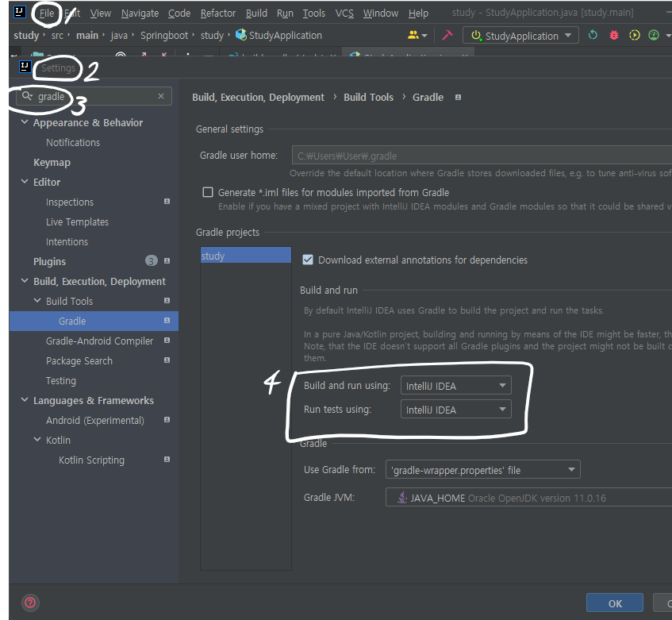
Task: Click main in navigation breadcrumb
Action: (87, 35)
